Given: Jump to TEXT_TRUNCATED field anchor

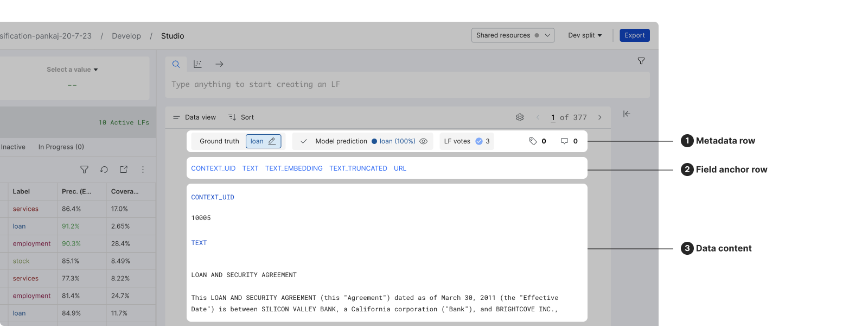Looking at the screenshot, I should point(358,168).
